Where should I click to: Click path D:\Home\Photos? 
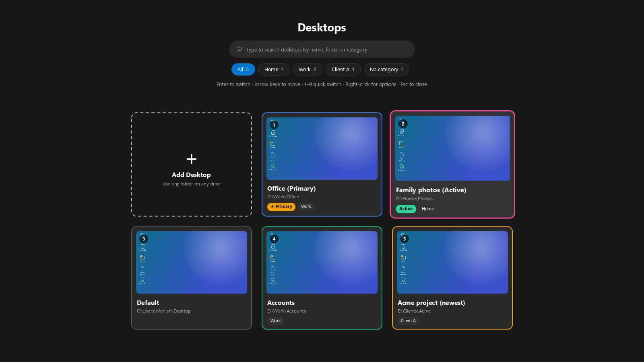(x=415, y=199)
